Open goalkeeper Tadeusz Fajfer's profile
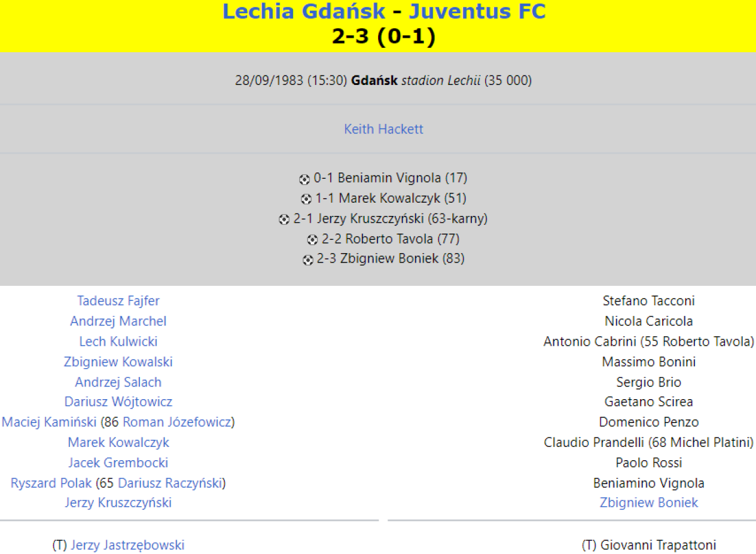Screen dimensions: 756x554 coord(118,301)
